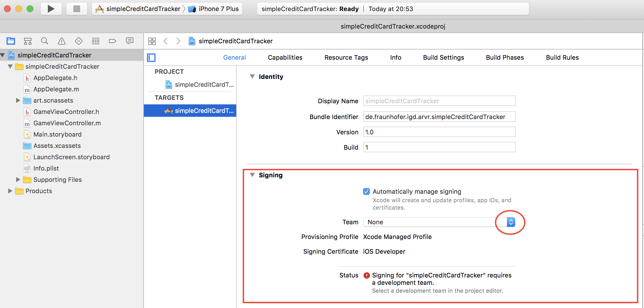This screenshot has width=644, height=308.
Task: Open the Project navigator folder icon
Action: point(11,41)
